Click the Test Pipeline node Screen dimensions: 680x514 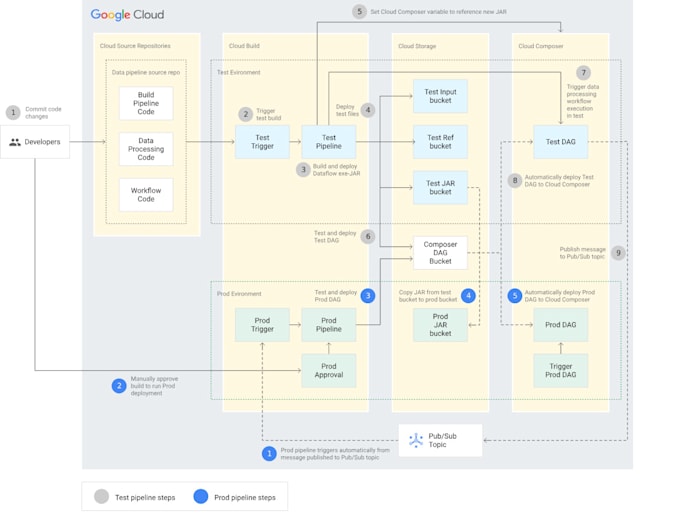tap(329, 142)
